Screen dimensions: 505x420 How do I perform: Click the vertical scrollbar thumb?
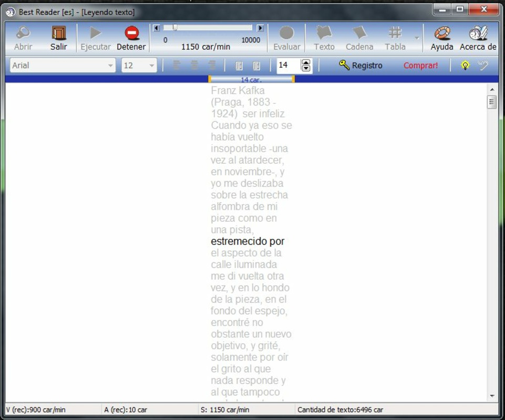click(492, 102)
